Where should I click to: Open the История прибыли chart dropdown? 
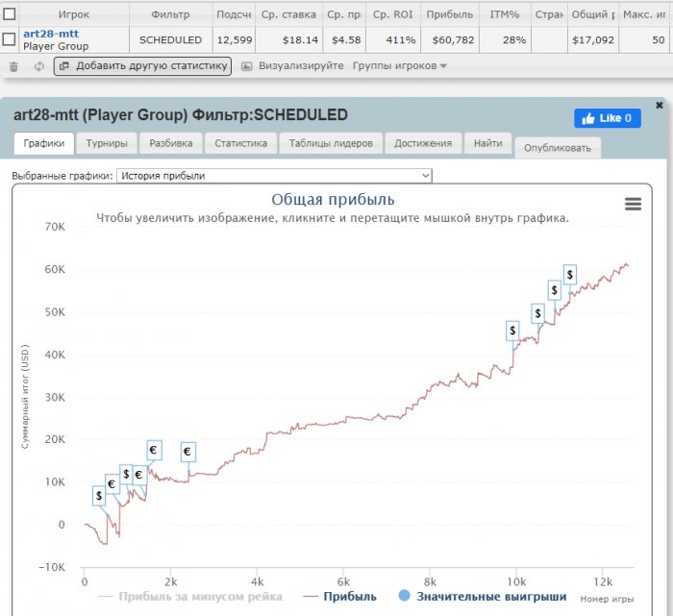click(x=274, y=176)
